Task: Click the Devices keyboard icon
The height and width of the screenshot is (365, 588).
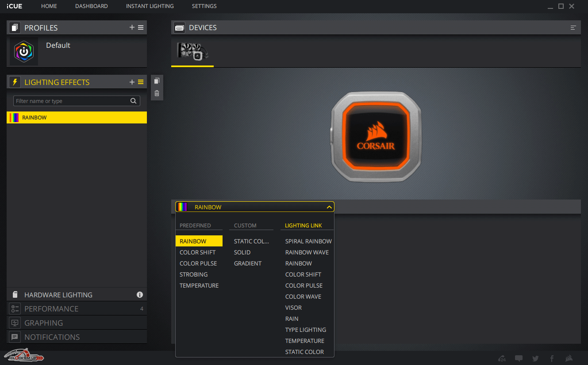Action: (x=179, y=27)
